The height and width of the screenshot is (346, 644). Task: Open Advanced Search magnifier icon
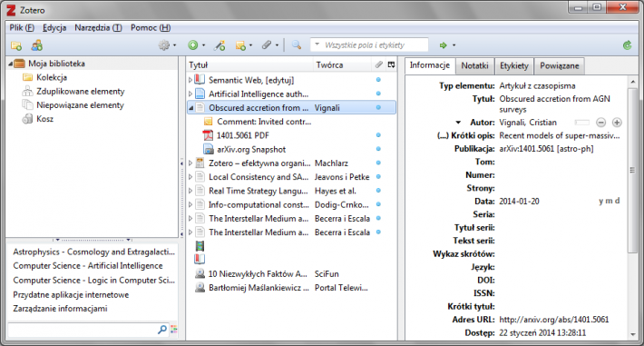pyautogui.click(x=296, y=44)
